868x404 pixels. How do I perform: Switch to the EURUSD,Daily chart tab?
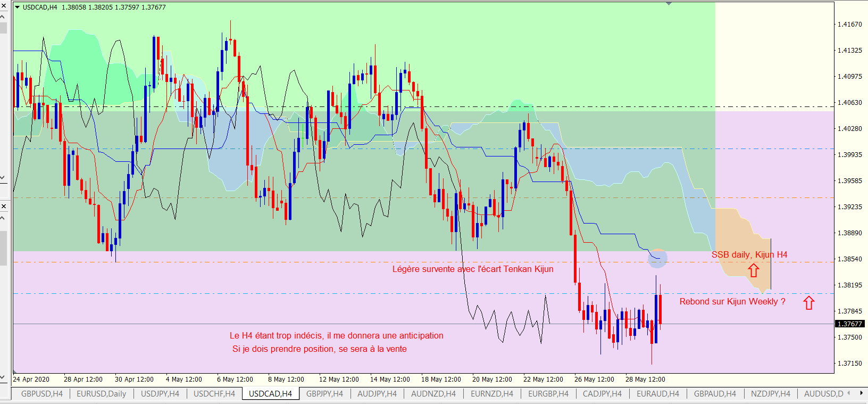[101, 394]
